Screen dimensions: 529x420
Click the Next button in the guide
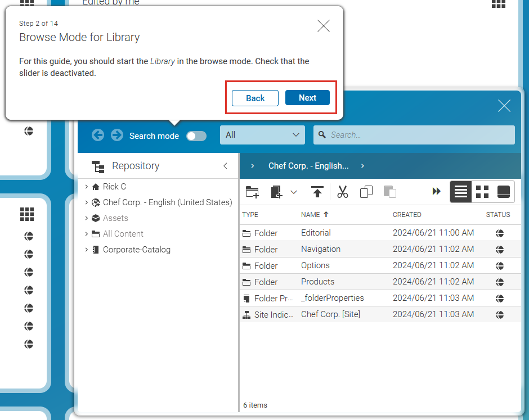coord(307,98)
